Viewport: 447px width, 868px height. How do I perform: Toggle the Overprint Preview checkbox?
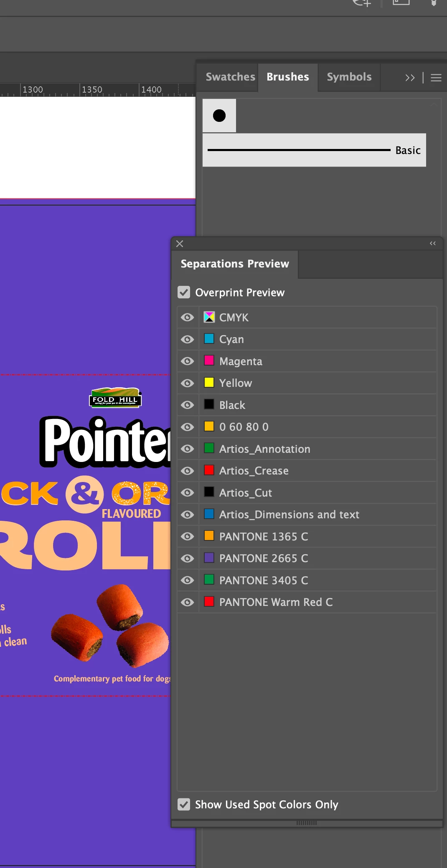[x=184, y=293]
